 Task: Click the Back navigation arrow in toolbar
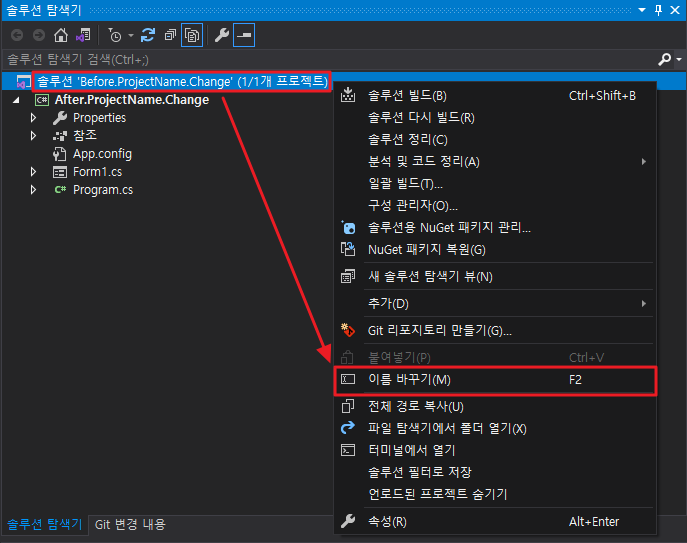[x=17, y=35]
